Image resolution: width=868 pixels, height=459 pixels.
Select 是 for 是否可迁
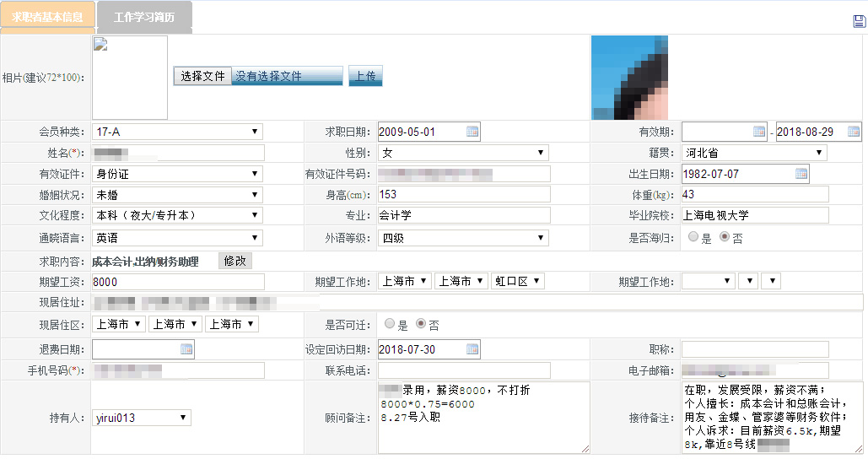[x=390, y=324]
